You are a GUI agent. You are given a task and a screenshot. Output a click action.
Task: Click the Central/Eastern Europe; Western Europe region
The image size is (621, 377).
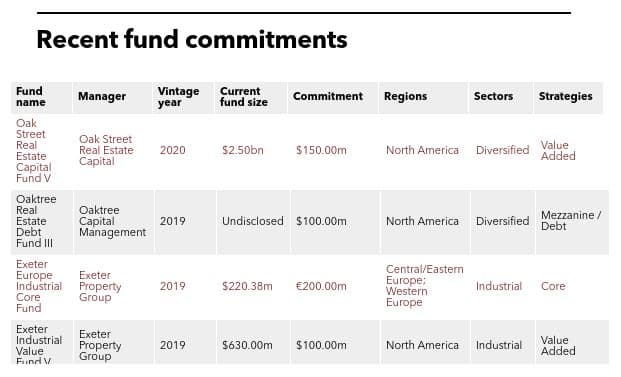point(425,286)
